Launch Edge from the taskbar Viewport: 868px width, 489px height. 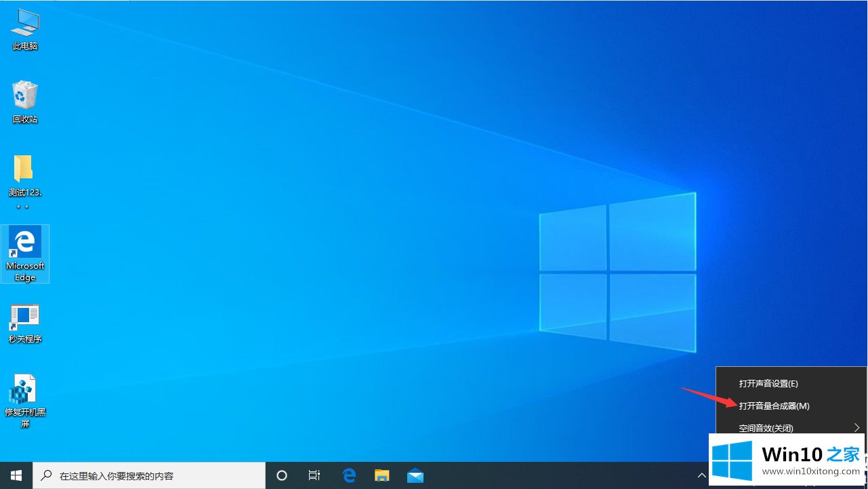click(x=349, y=475)
